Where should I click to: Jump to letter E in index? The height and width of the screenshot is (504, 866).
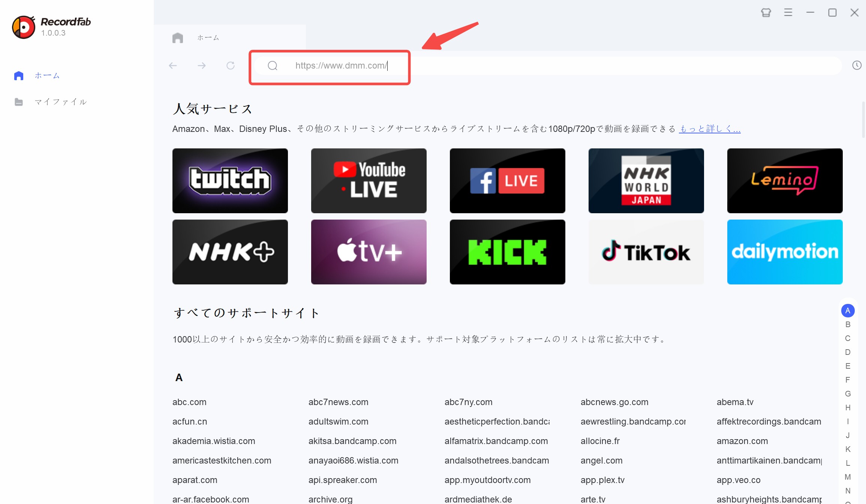[x=848, y=366]
